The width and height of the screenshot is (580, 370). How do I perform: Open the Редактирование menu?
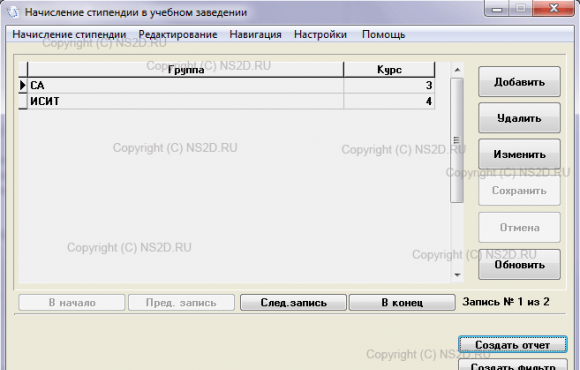178,34
